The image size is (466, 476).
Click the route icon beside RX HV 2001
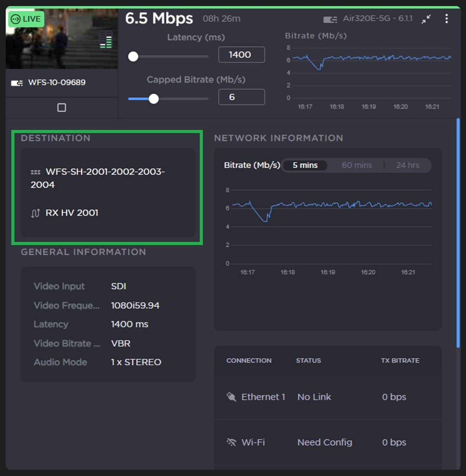coord(35,213)
